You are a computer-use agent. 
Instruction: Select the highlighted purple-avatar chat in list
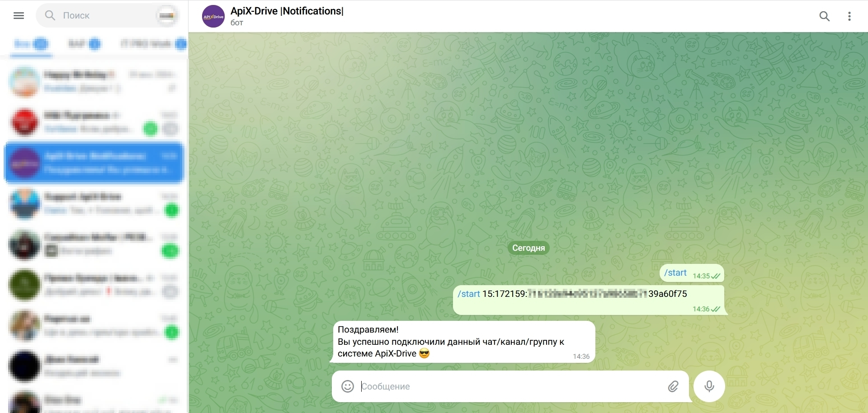(x=94, y=163)
